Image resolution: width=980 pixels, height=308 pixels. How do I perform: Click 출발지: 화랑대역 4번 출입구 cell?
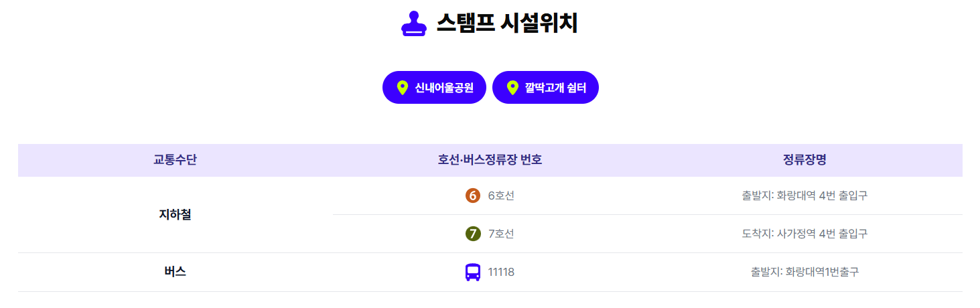tap(804, 196)
